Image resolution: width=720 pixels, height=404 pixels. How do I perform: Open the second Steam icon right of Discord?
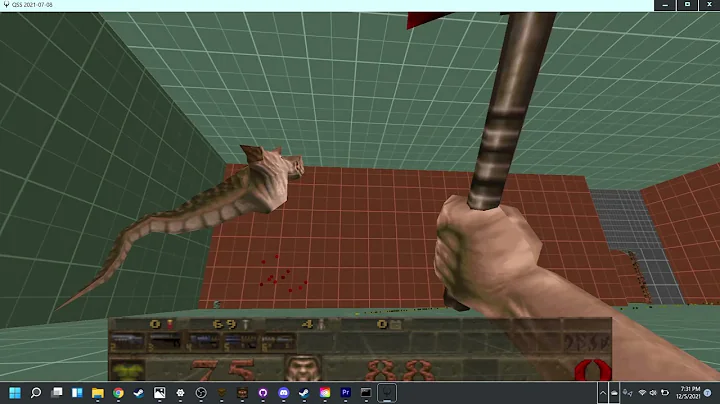click(x=304, y=393)
